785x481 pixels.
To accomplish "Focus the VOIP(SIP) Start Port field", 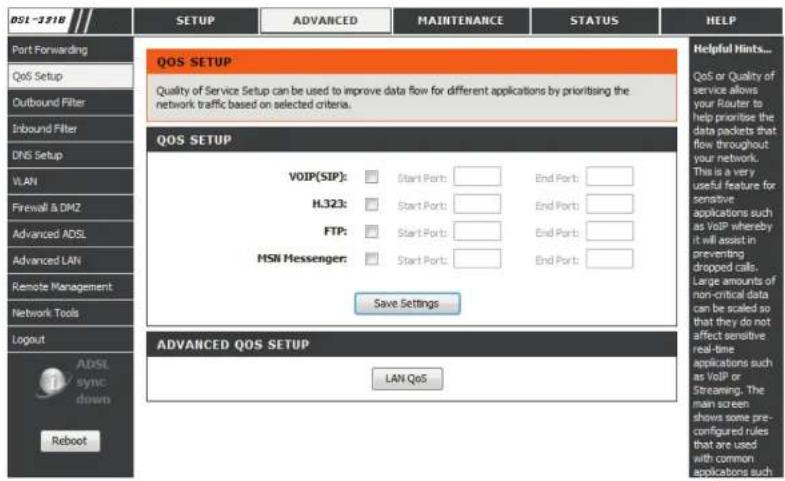I will point(477,177).
